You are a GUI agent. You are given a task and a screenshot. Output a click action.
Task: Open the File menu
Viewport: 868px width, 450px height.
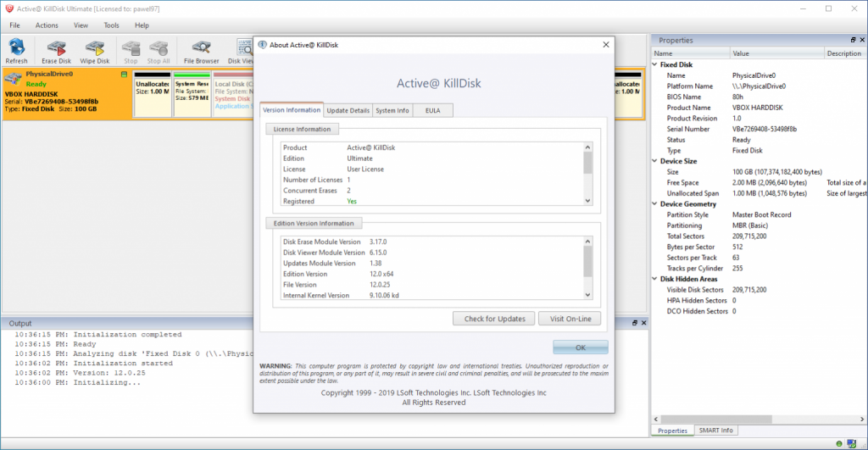pyautogui.click(x=15, y=25)
